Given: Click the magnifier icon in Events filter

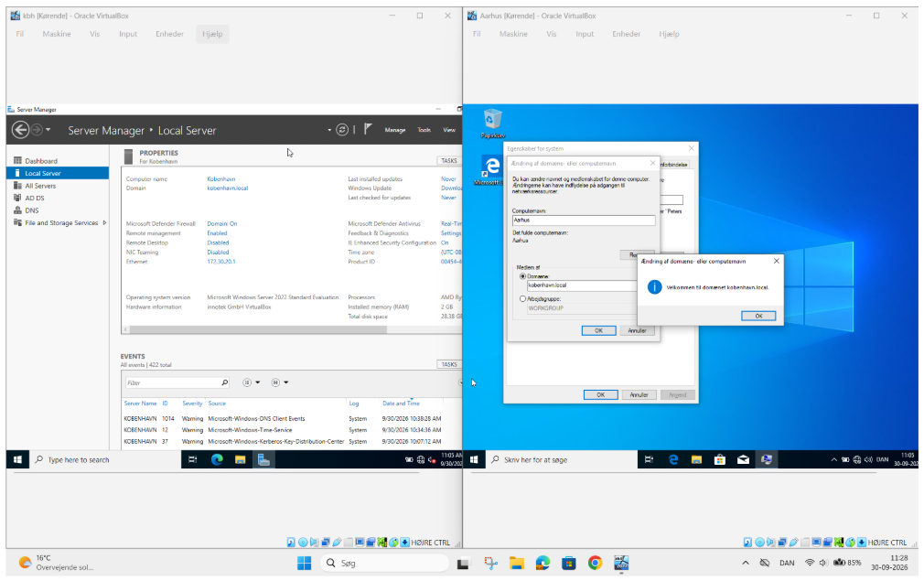Looking at the screenshot, I should click(224, 383).
